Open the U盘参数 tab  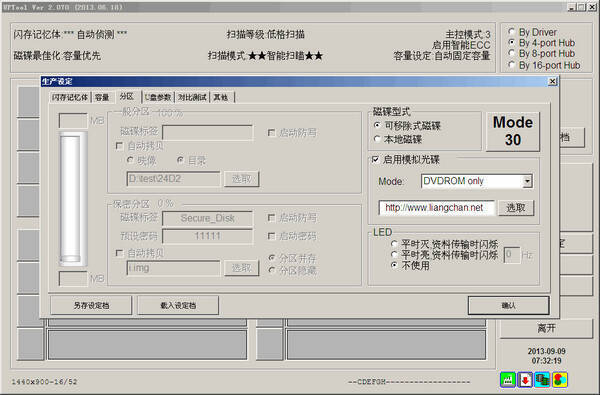point(158,97)
